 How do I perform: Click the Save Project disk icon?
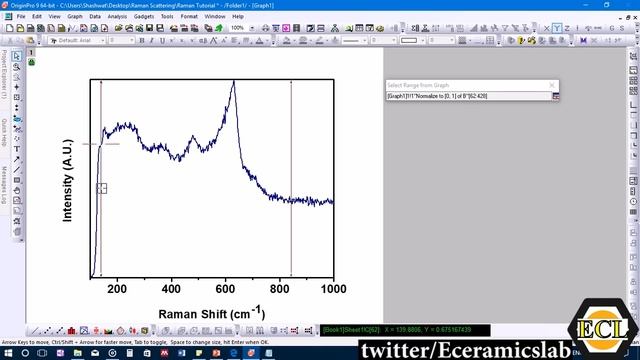[149, 28]
